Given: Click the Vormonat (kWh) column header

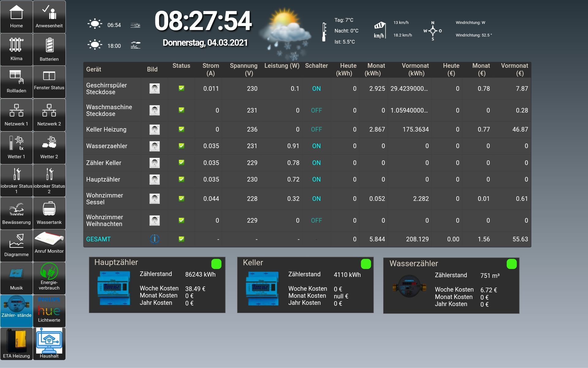Looking at the screenshot, I should click(x=415, y=70).
